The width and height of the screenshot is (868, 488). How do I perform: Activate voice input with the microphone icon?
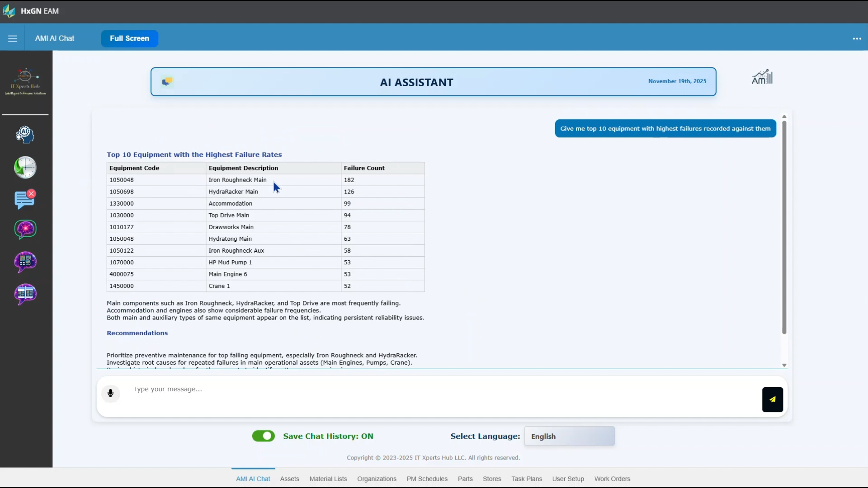[x=110, y=394]
